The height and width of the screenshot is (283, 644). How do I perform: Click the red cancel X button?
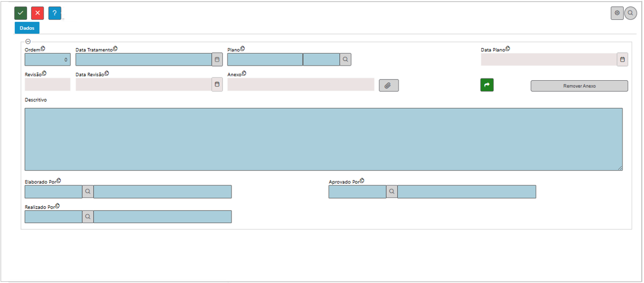[38, 13]
